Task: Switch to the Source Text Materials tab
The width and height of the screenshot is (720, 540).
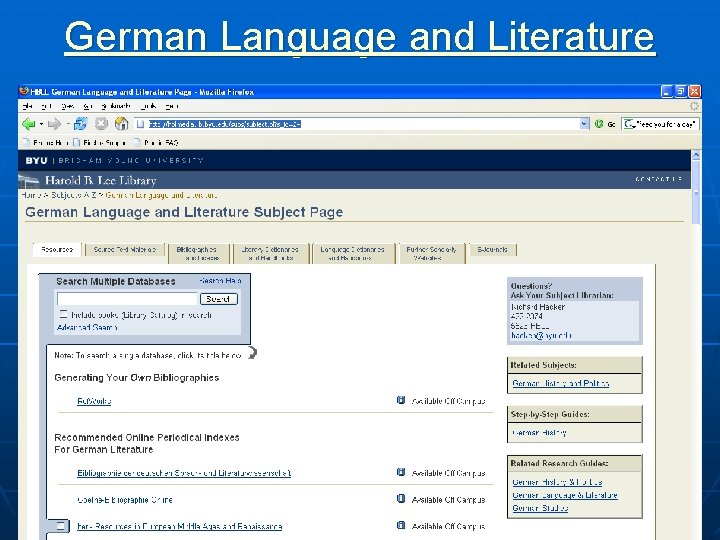Action: (124, 250)
